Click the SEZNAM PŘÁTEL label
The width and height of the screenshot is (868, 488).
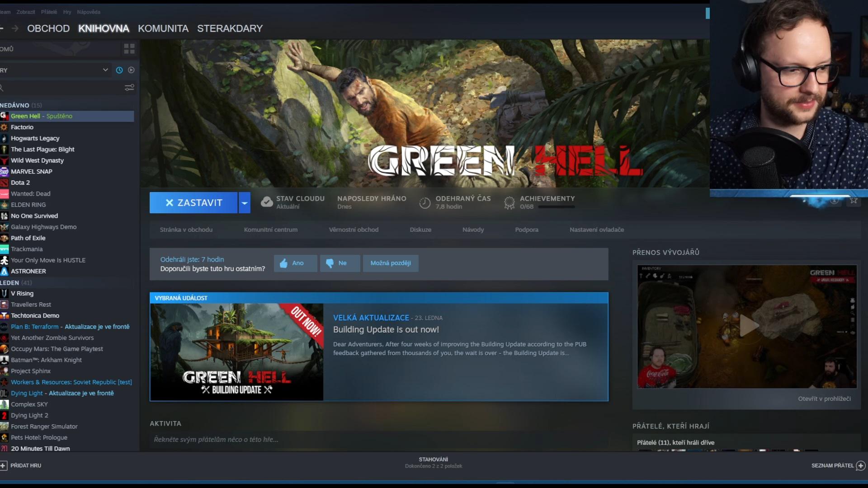click(832, 465)
